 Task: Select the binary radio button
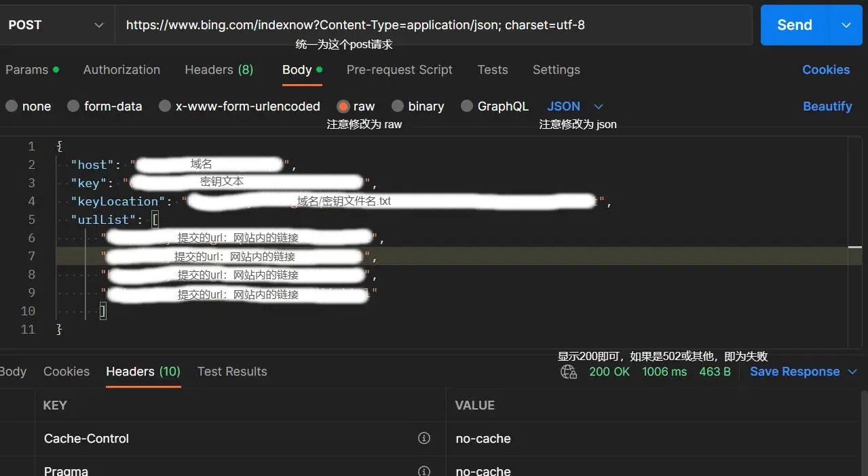click(398, 106)
